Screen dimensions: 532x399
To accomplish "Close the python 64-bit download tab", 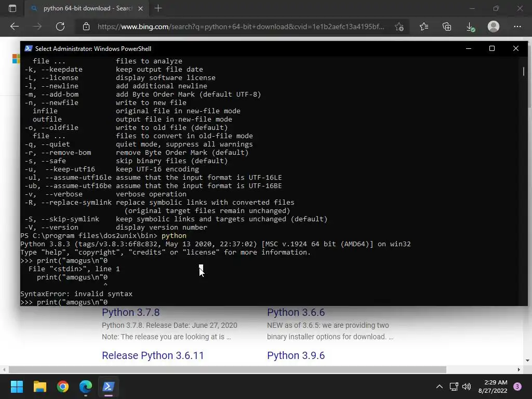I will tap(140, 8).
